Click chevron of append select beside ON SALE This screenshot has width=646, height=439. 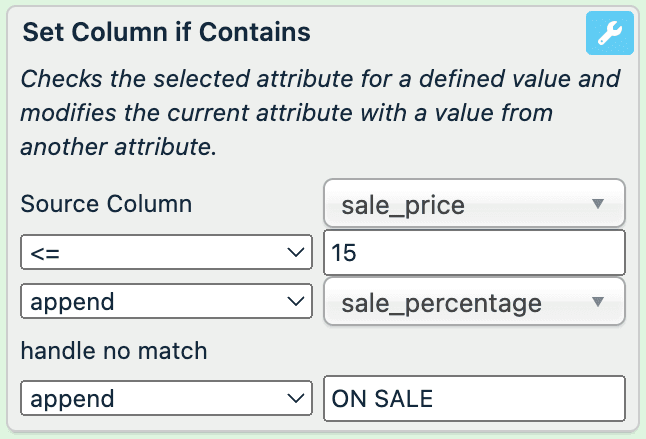click(295, 398)
